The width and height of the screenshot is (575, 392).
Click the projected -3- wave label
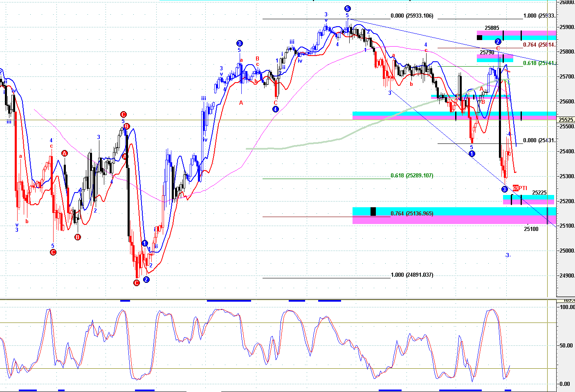coord(508,255)
